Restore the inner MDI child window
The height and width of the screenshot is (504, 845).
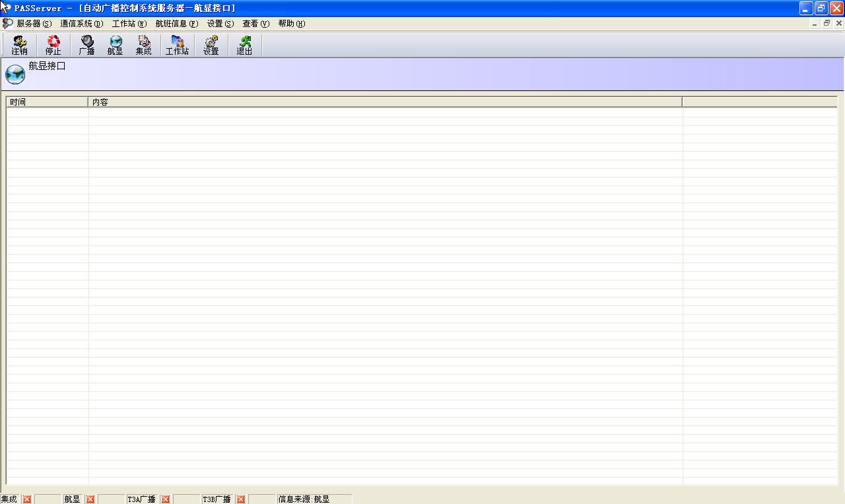point(827,23)
